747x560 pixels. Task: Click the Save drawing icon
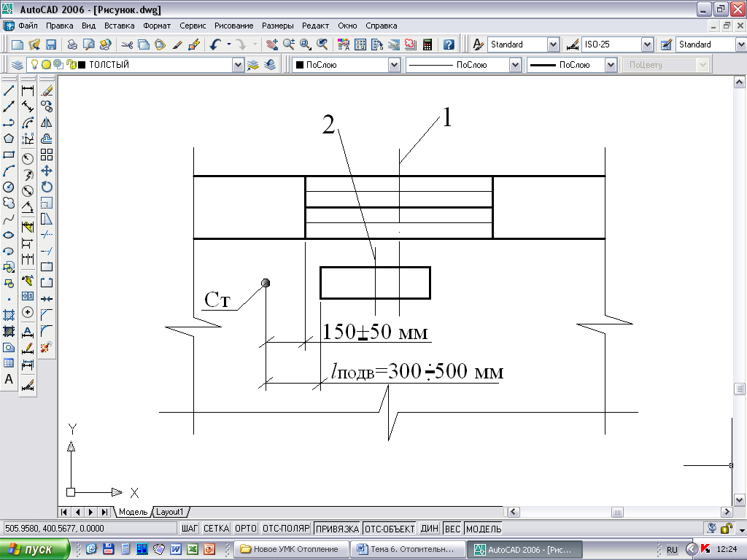(51, 44)
